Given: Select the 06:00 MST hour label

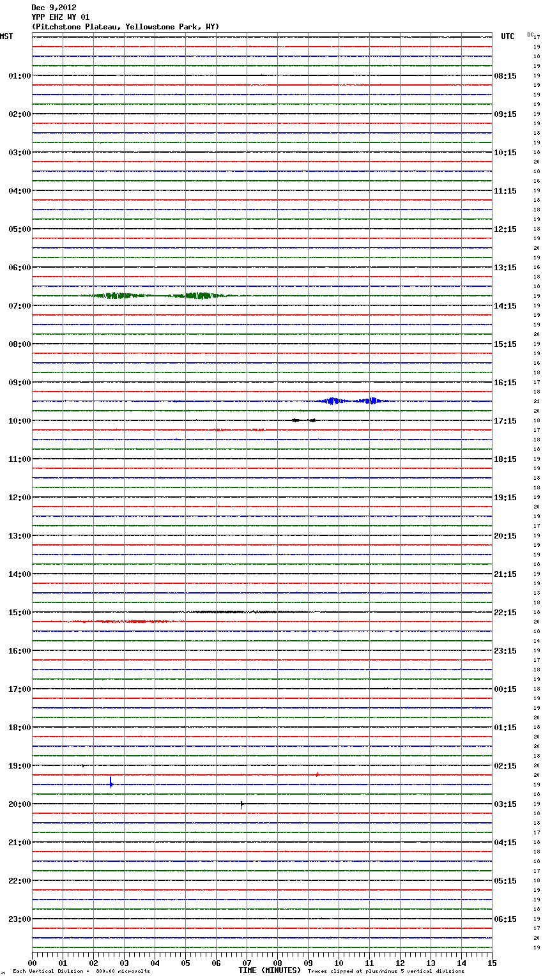Looking at the screenshot, I should (20, 268).
